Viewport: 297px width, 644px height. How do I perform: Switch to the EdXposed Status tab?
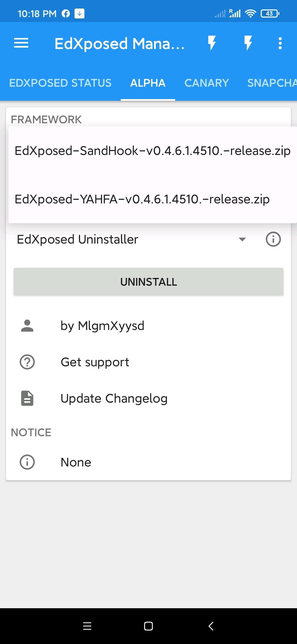[x=60, y=83]
